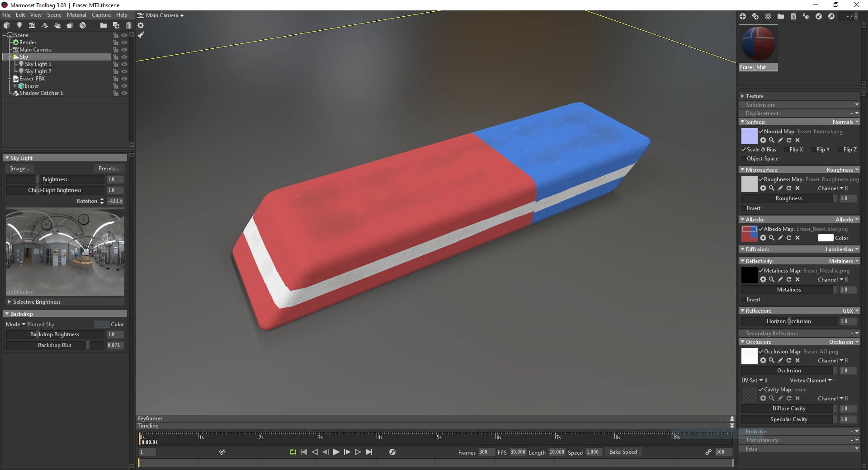Delete selected material trash icon
The height and width of the screenshot is (470, 868).
pos(793,16)
